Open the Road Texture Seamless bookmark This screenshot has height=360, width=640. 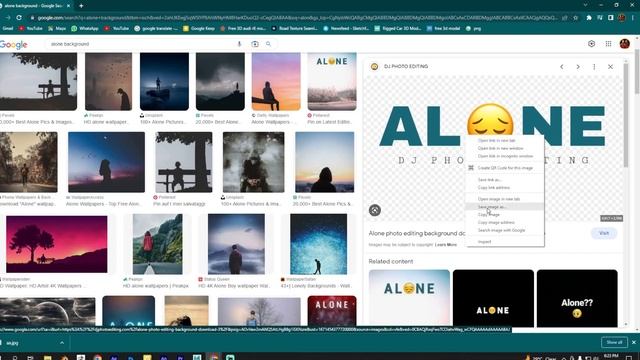(294, 29)
